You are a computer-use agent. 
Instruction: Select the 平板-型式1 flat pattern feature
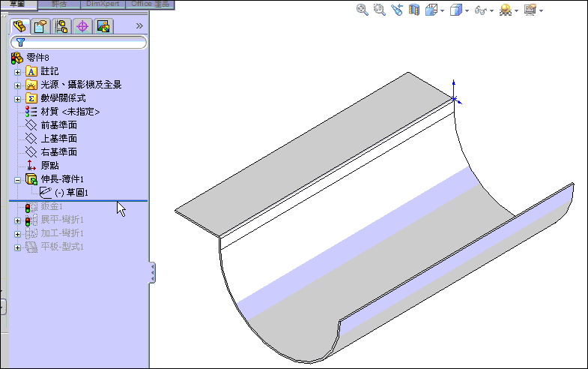tap(62, 247)
